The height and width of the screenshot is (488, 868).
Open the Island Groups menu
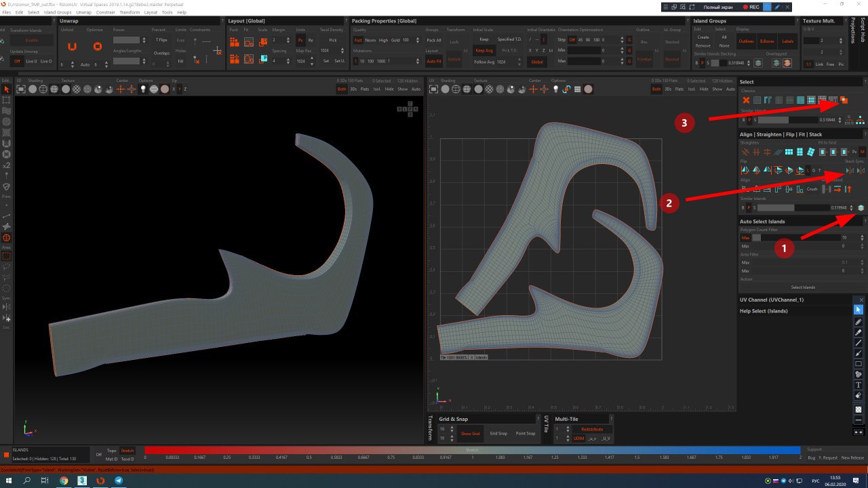click(x=58, y=12)
